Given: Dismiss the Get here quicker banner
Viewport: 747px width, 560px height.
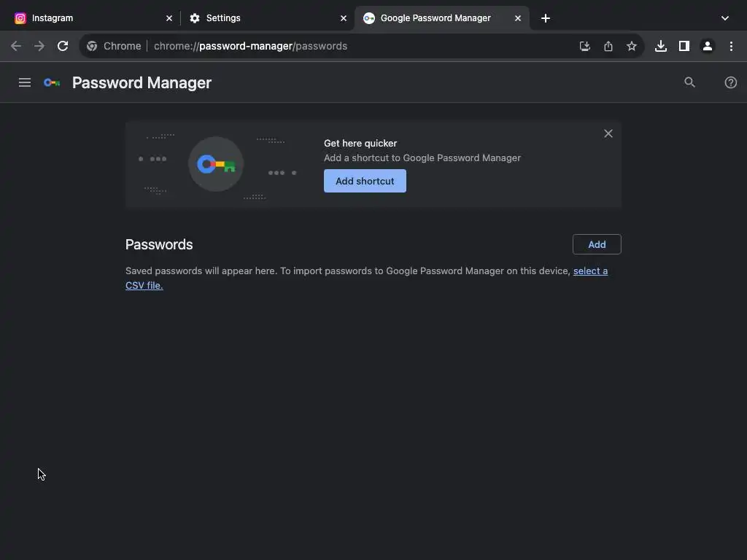Looking at the screenshot, I should [608, 134].
